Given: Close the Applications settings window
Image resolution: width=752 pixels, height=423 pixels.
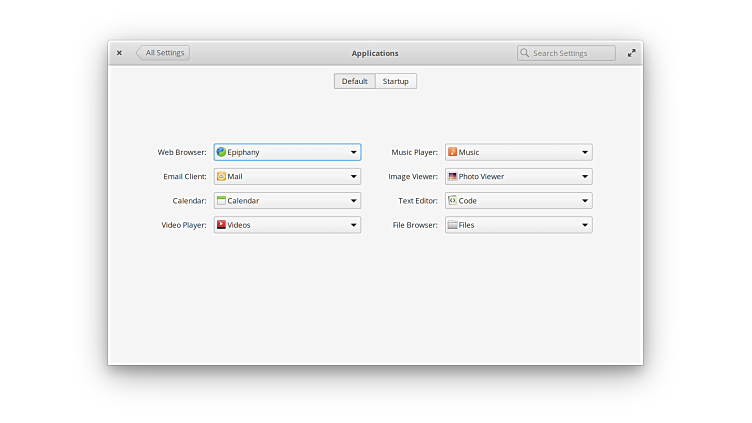Looking at the screenshot, I should 119,53.
